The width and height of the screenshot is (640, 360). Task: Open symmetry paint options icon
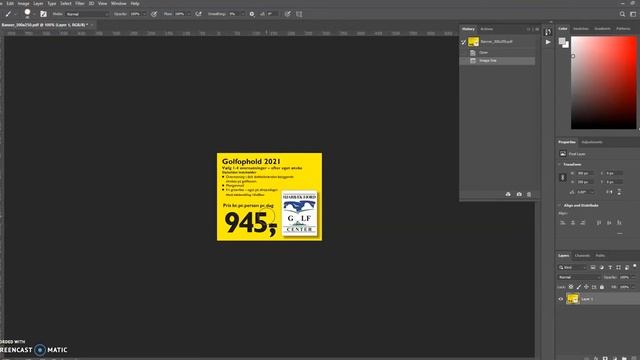pos(299,14)
